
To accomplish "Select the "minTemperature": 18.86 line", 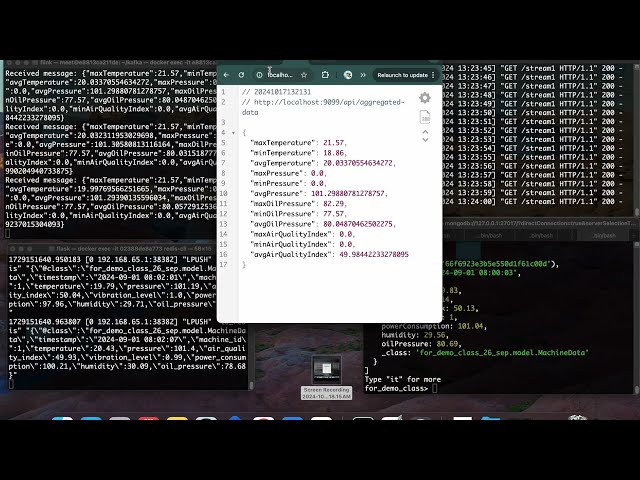I will [299, 153].
